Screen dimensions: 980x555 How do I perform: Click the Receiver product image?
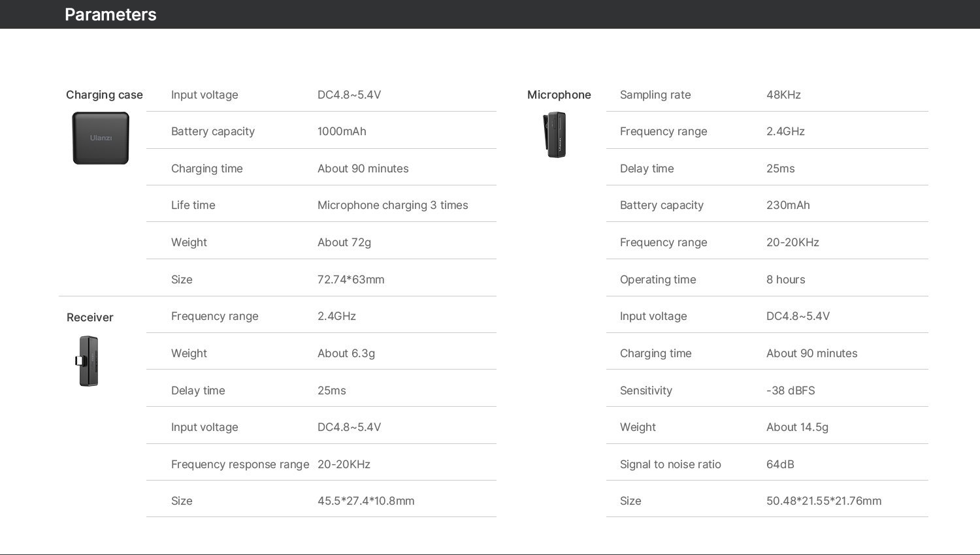(x=86, y=361)
